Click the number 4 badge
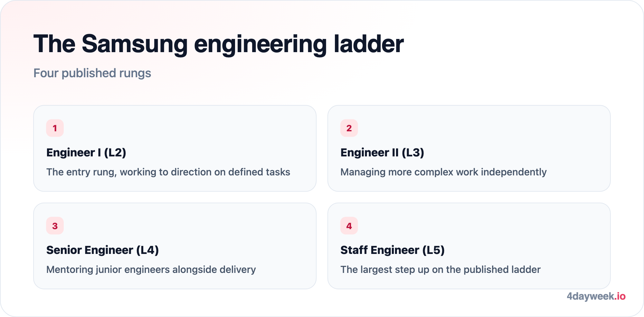Viewport: 644px width, 317px height. click(349, 226)
